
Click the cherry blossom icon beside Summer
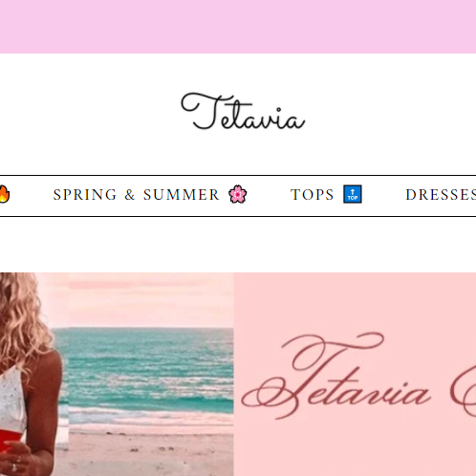pyautogui.click(x=238, y=194)
